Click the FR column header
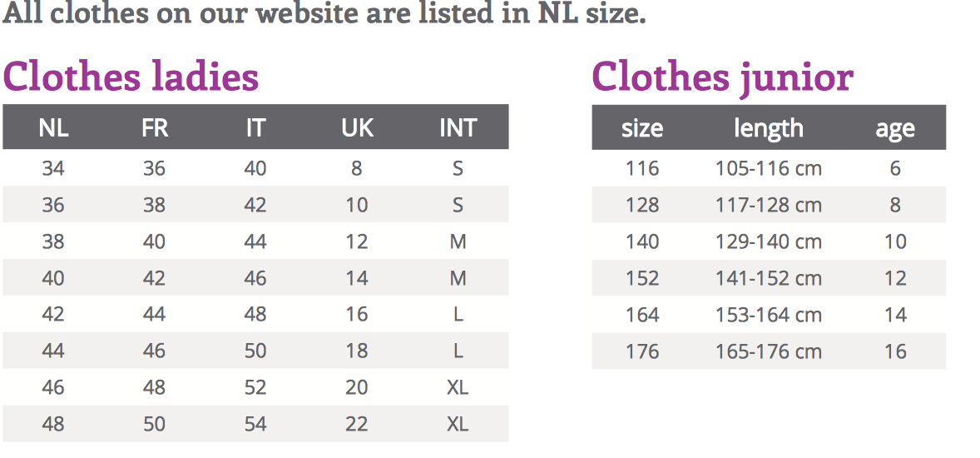The width and height of the screenshot is (980, 458). 155,127
